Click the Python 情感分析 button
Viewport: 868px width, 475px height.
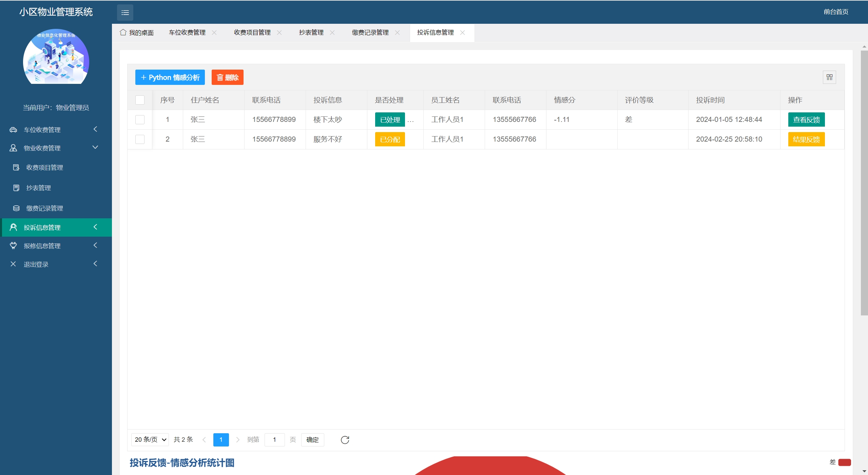coord(170,77)
